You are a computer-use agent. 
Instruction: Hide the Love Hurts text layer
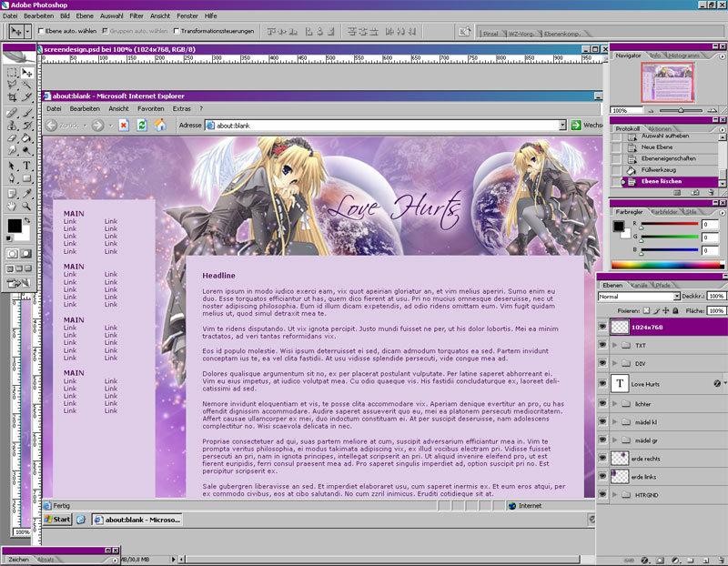click(602, 383)
